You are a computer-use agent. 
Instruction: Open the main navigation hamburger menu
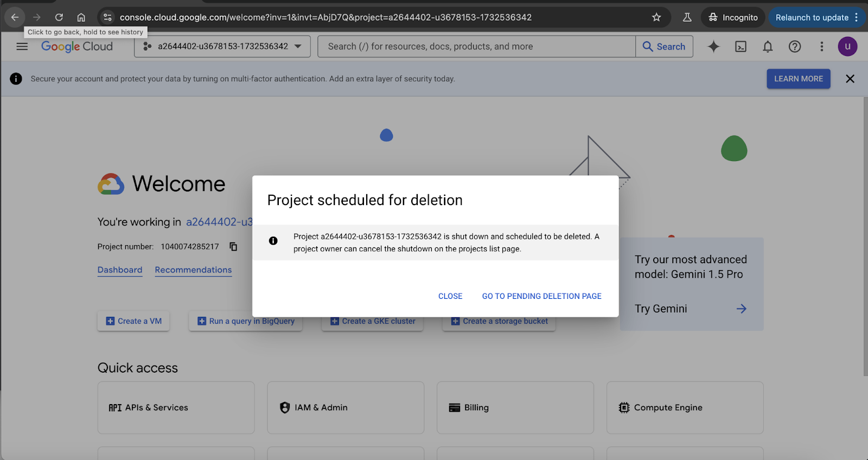coord(22,47)
